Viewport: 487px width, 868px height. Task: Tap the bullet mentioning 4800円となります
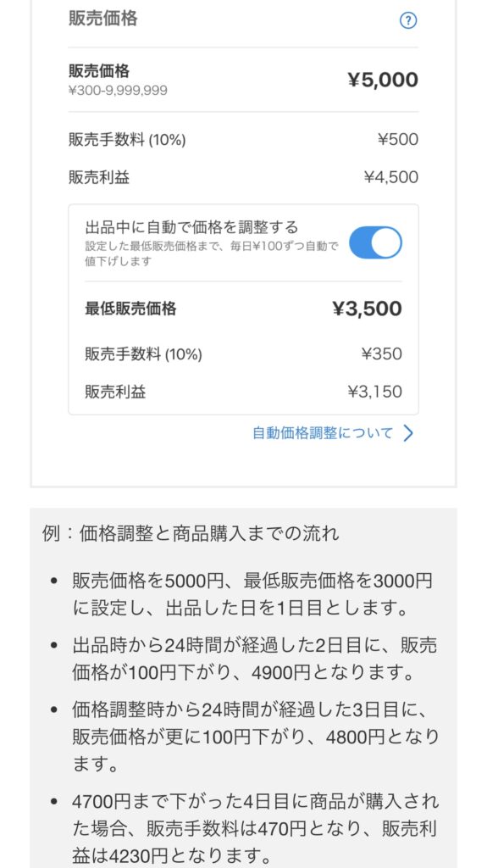tap(256, 737)
